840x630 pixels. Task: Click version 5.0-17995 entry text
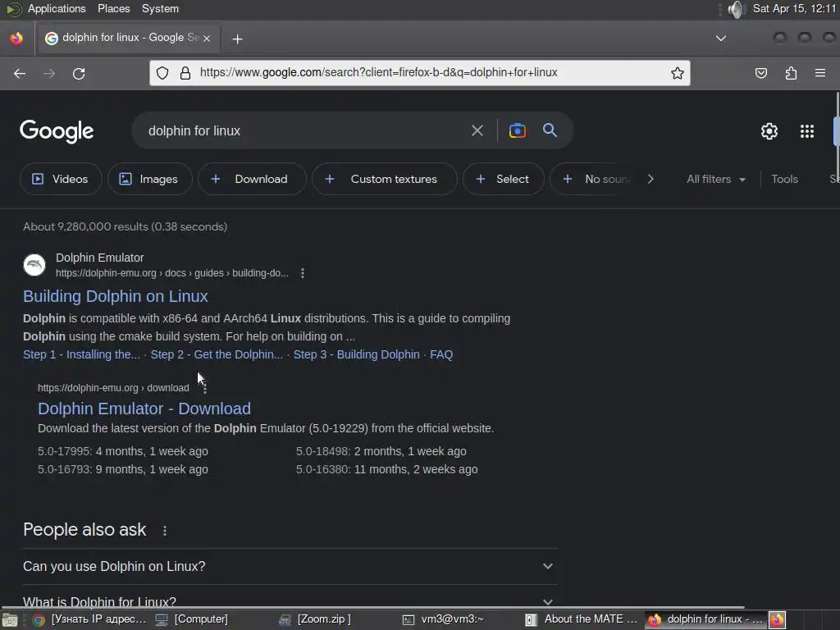point(123,452)
